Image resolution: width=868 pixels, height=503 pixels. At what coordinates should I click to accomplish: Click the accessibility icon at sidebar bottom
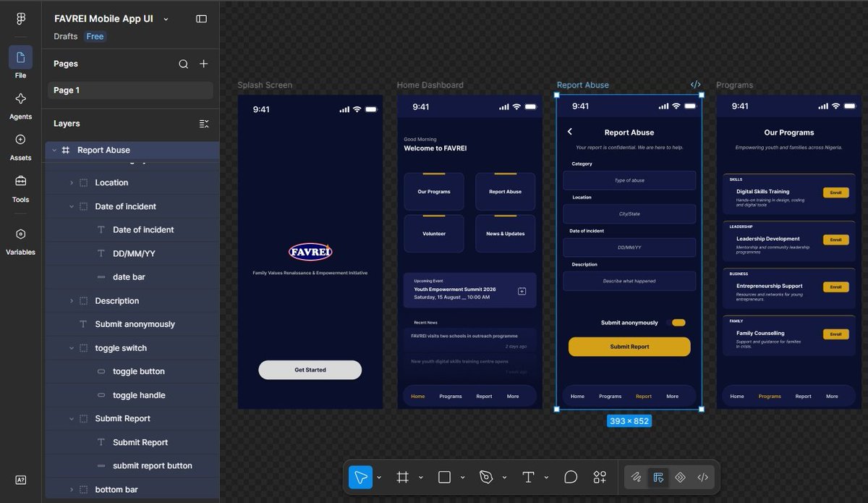20,480
